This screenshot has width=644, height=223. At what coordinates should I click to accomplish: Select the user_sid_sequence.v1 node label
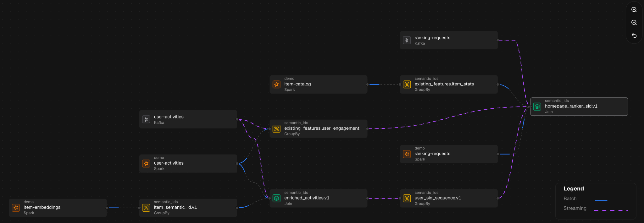(x=438, y=198)
